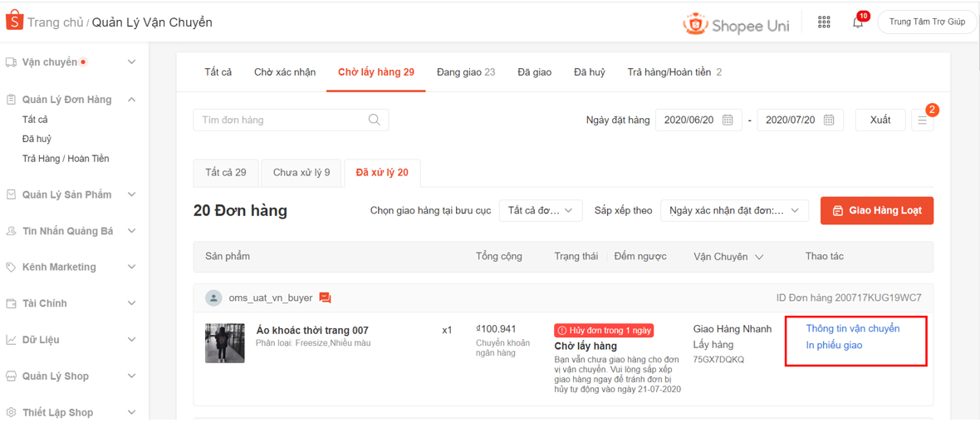Open the Sắp xếp theo dropdown
Viewport: 980px width, 423px height.
pos(734,211)
